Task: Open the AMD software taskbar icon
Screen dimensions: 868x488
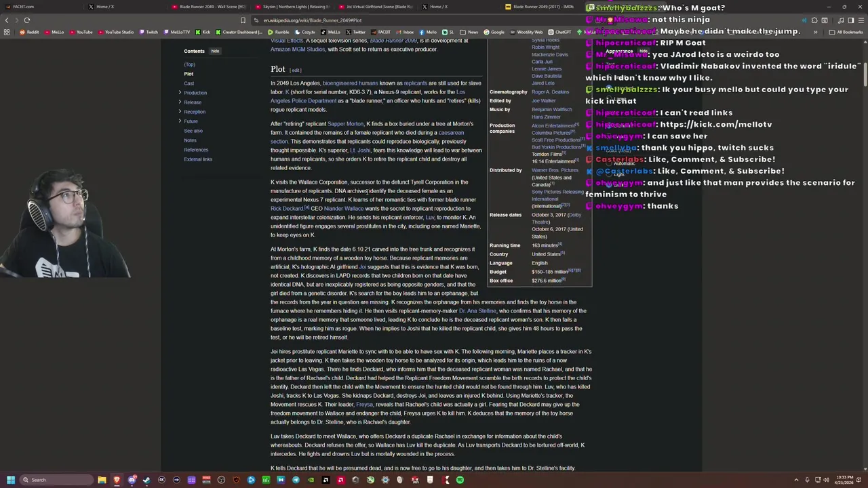Action: (x=340, y=480)
